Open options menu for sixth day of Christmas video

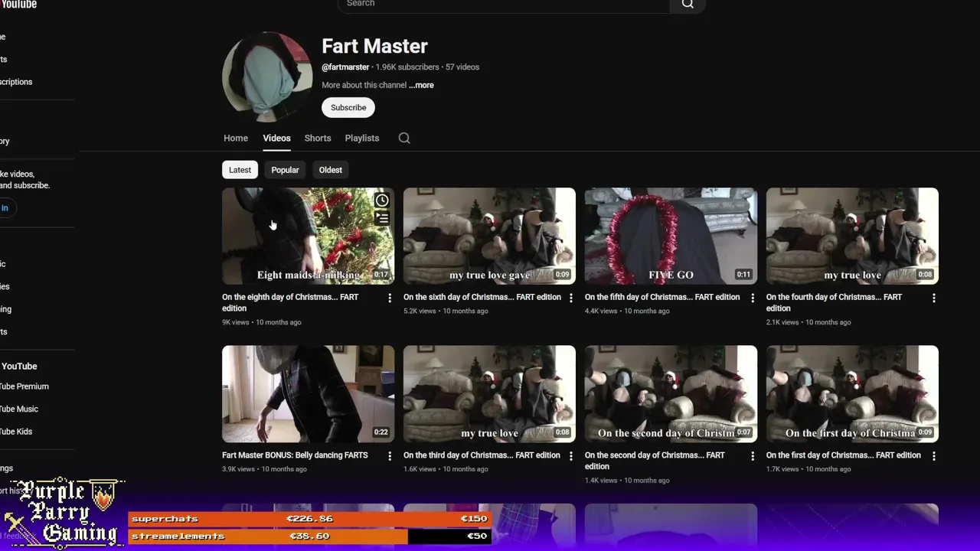tap(570, 298)
